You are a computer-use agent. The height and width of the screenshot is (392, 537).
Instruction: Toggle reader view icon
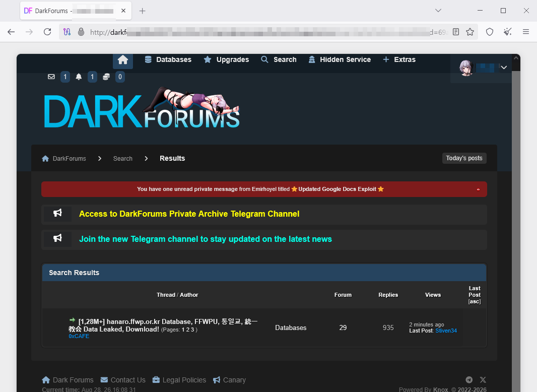tap(456, 32)
